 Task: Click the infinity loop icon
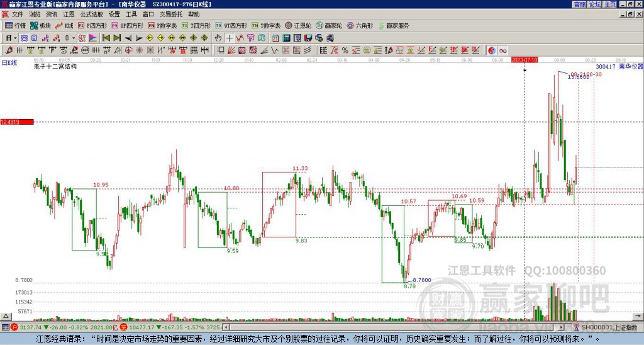[x=502, y=50]
